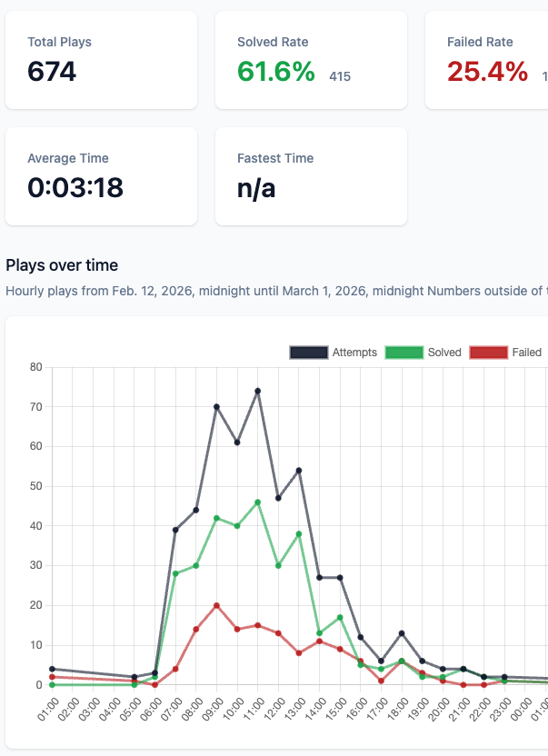Click the Total Plays value 674

tap(52, 71)
